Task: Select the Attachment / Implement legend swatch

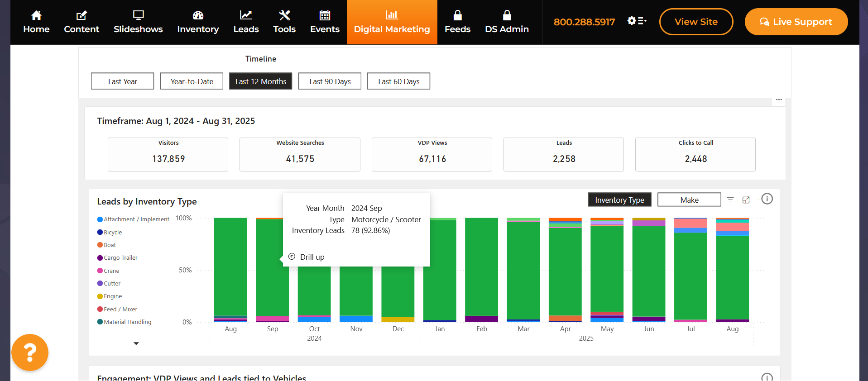Action: click(100, 219)
